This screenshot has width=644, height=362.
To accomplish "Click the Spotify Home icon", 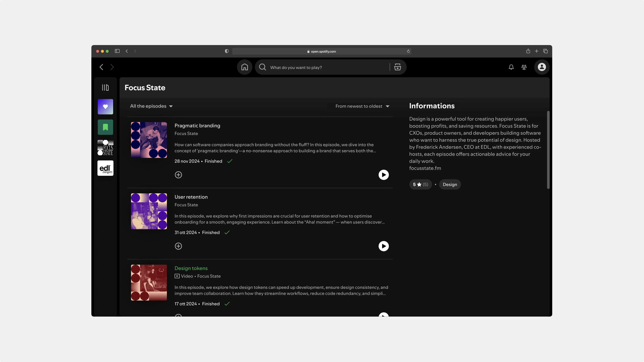I will pos(245,67).
